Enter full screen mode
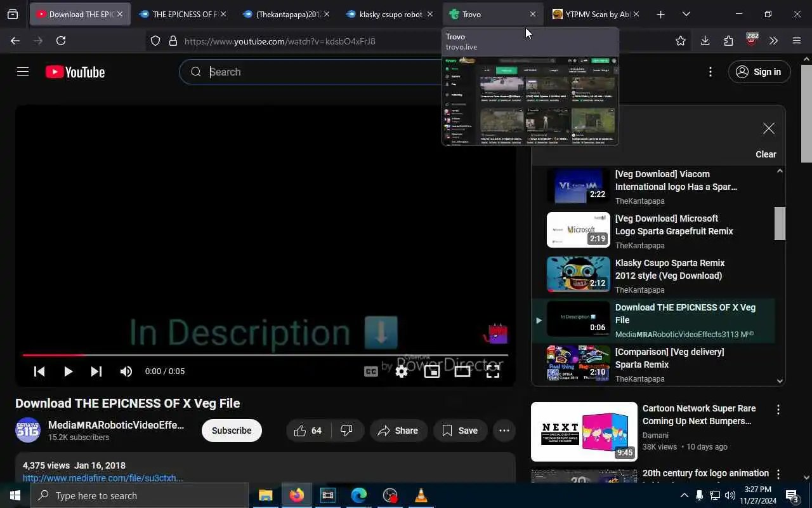812x508 pixels. pos(493,371)
